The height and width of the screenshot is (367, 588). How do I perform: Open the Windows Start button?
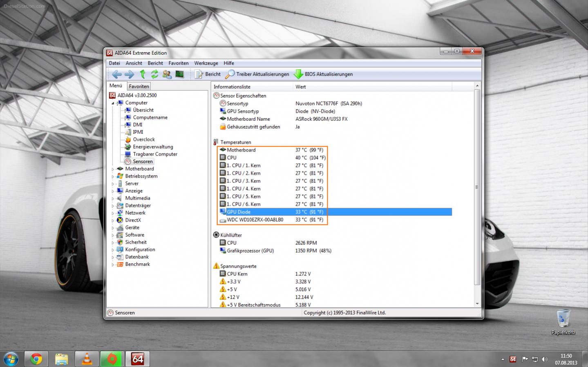click(x=11, y=359)
